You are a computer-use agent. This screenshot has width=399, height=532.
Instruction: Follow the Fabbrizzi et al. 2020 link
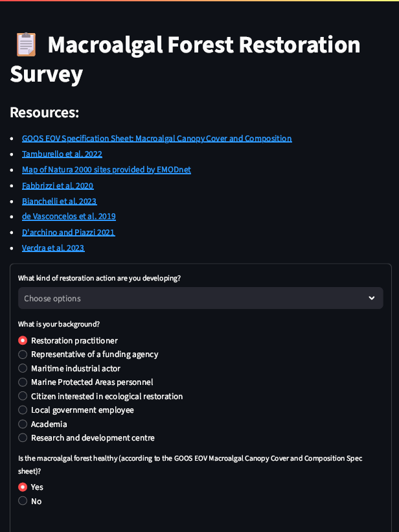point(58,185)
